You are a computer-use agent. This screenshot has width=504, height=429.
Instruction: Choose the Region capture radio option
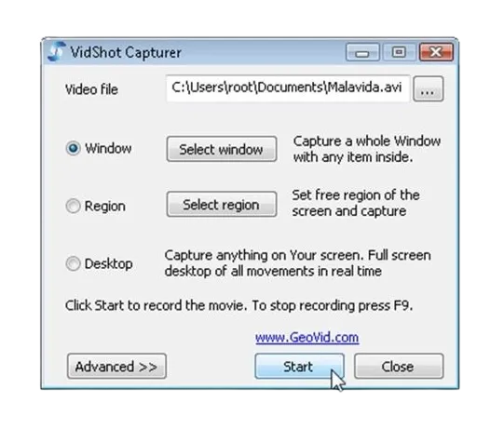(x=73, y=206)
